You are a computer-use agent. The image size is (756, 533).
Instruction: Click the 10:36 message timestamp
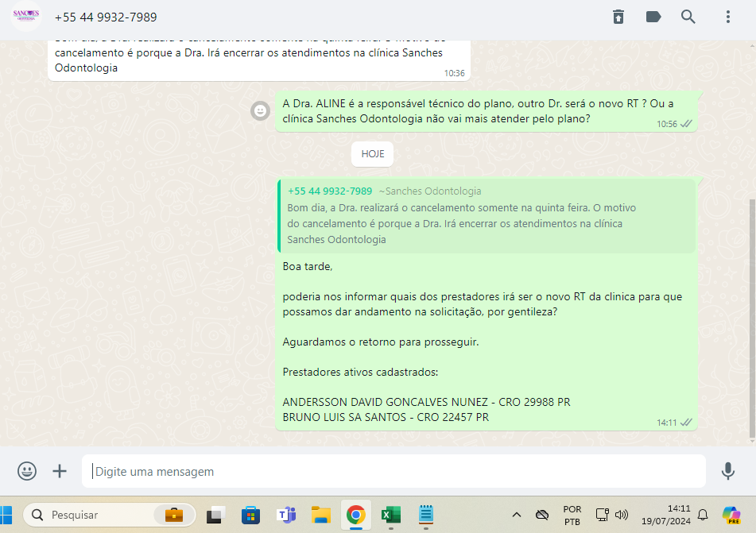454,73
